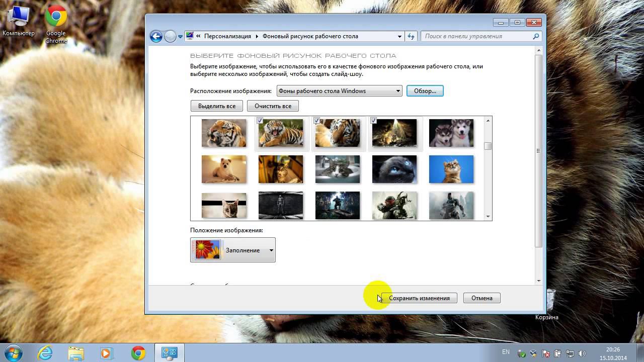The height and width of the screenshot is (362, 644).
Task: Select the Google Chrome desktop shortcut
Action: point(56,25)
